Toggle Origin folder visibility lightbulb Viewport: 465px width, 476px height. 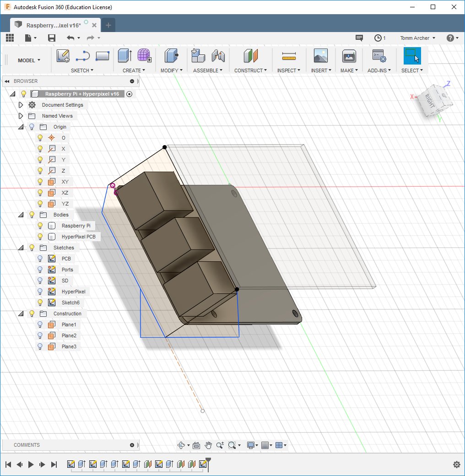tap(32, 127)
